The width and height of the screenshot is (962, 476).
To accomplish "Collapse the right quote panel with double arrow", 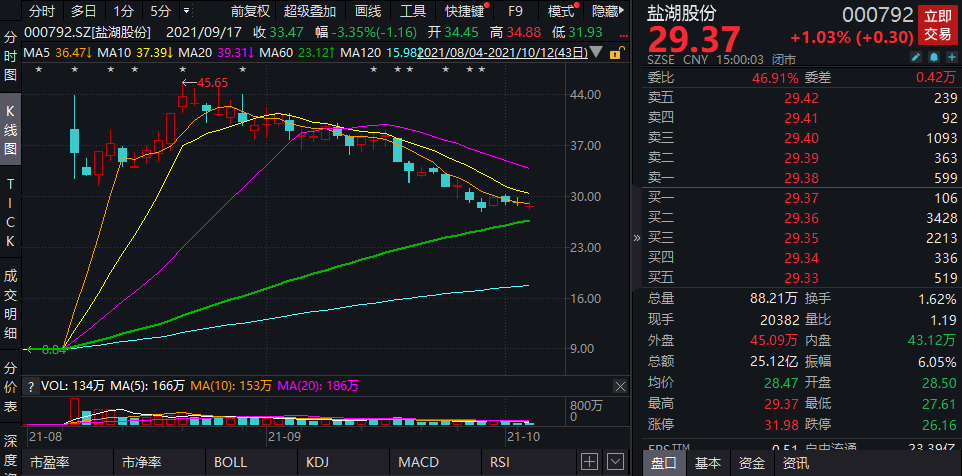I will tap(637, 238).
